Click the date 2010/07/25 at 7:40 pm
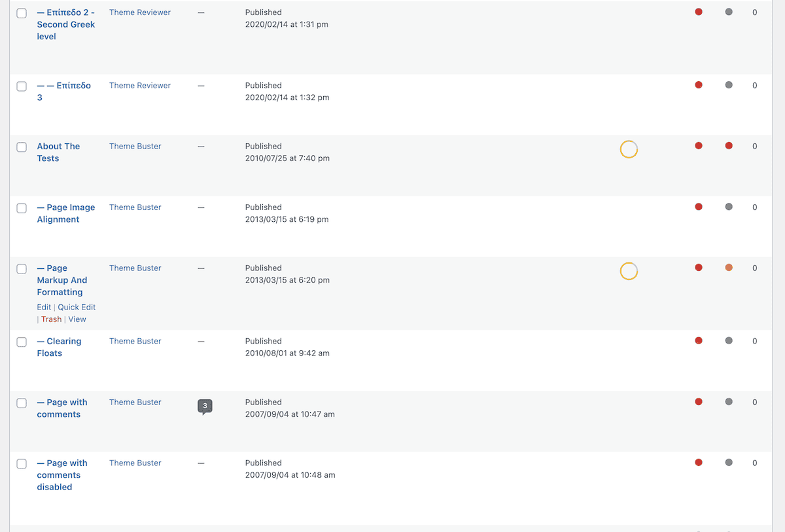Screen dimensions: 785x532 click(287, 158)
